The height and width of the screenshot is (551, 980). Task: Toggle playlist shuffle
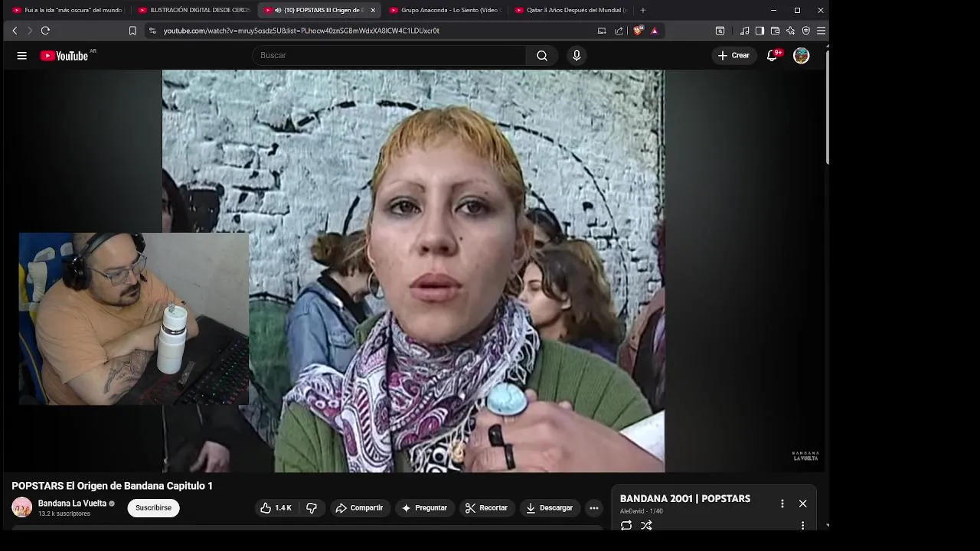(x=646, y=526)
